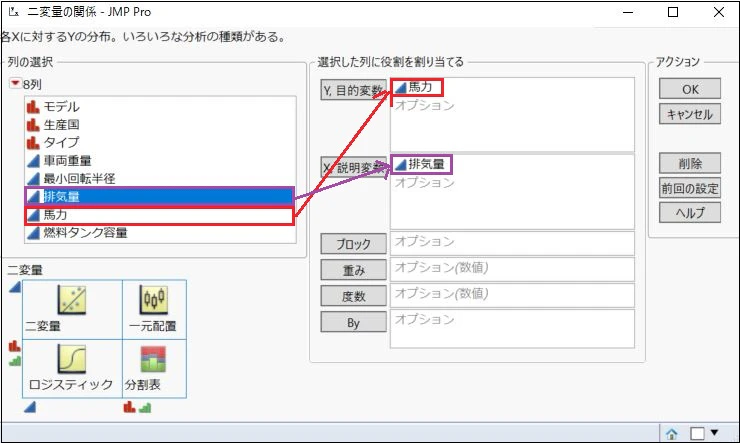Select モデル column in the list

160,107
